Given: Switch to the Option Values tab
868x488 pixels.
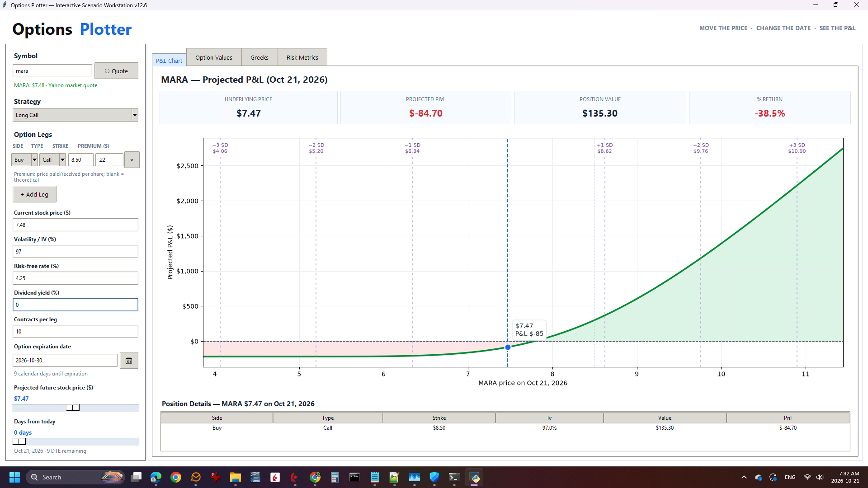Looking at the screenshot, I should coord(214,57).
